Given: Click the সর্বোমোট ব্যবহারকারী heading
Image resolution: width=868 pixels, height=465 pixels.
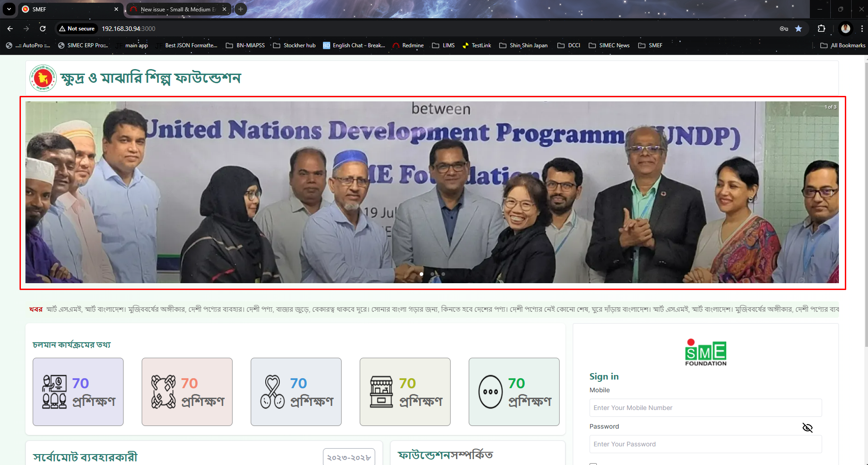Looking at the screenshot, I should tap(85, 457).
